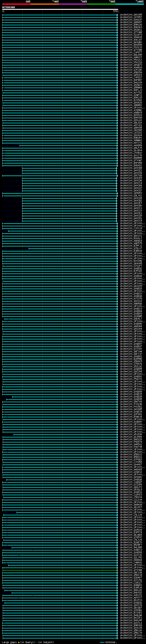Open hit UniRef100_Q6R6M7
Image resolution: width=146 pixels, height=644 pixels.
[x=131, y=22]
